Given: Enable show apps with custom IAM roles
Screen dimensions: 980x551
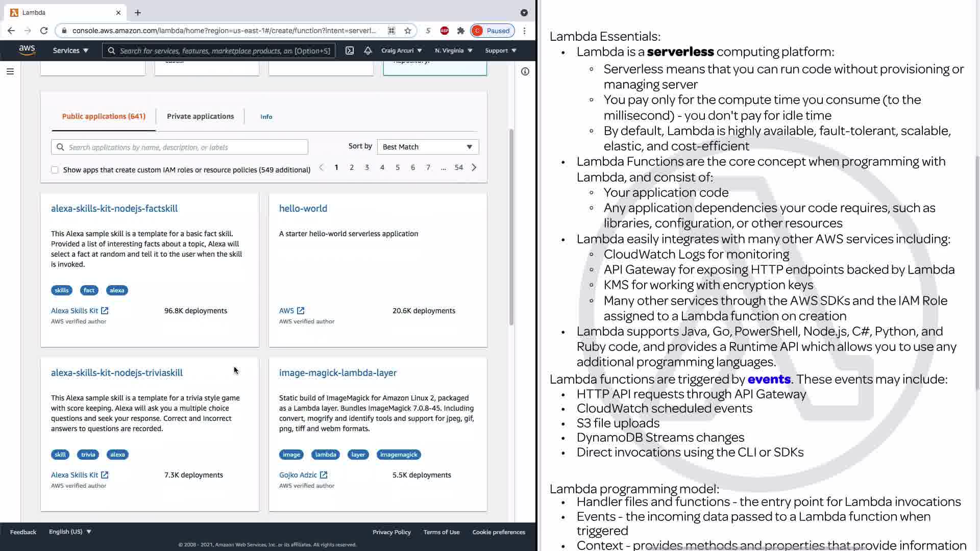Looking at the screenshot, I should (55, 170).
